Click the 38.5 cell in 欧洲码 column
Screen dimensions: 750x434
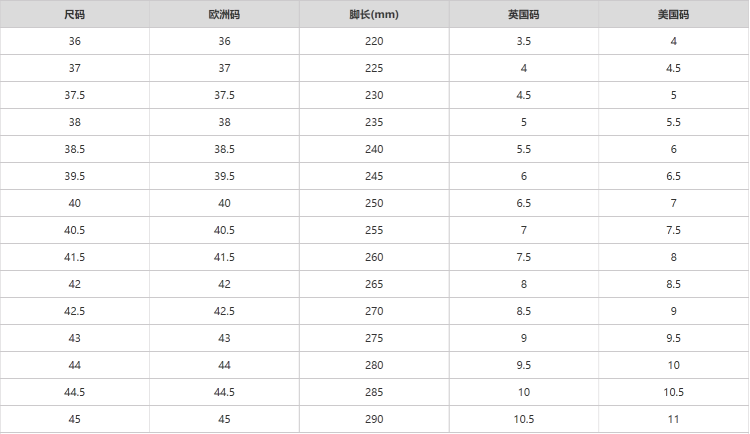tap(224, 149)
